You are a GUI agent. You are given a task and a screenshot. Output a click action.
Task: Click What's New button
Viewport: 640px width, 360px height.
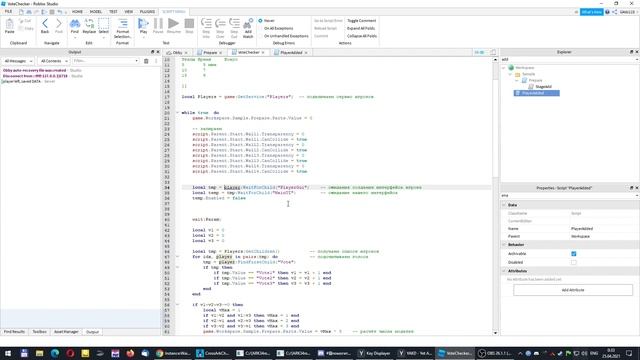pyautogui.click(x=591, y=12)
